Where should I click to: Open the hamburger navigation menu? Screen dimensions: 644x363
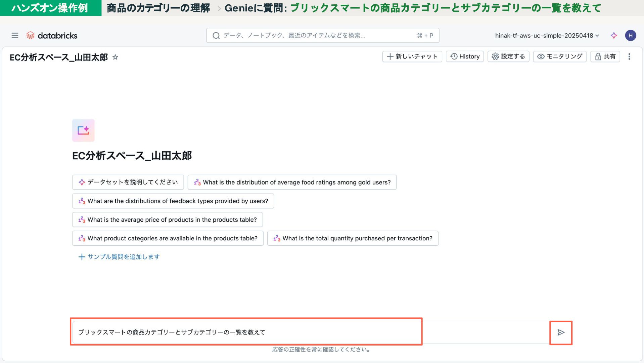pyautogui.click(x=15, y=35)
